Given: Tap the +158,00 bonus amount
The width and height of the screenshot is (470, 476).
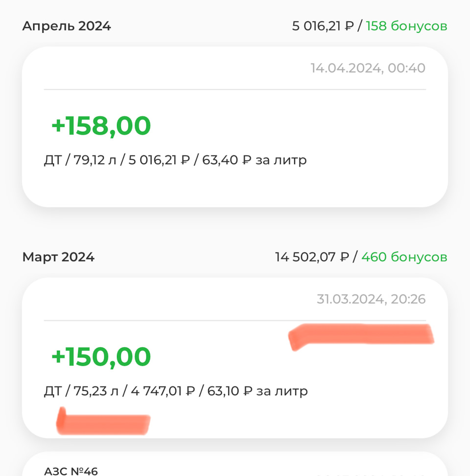Looking at the screenshot, I should 101,125.
